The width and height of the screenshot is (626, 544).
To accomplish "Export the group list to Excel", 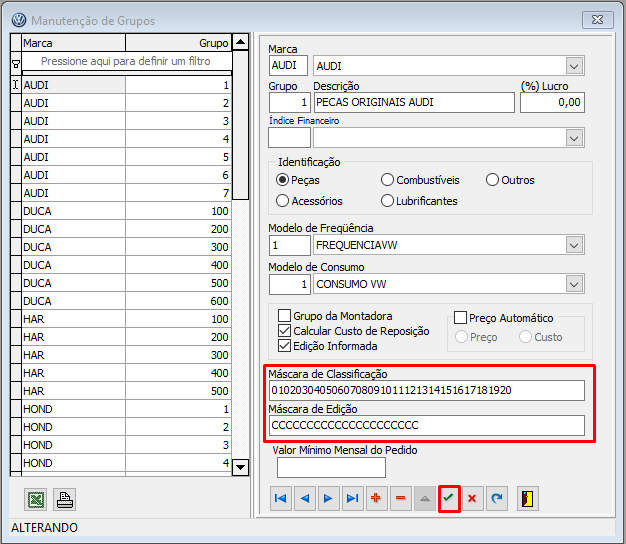I will (x=36, y=499).
